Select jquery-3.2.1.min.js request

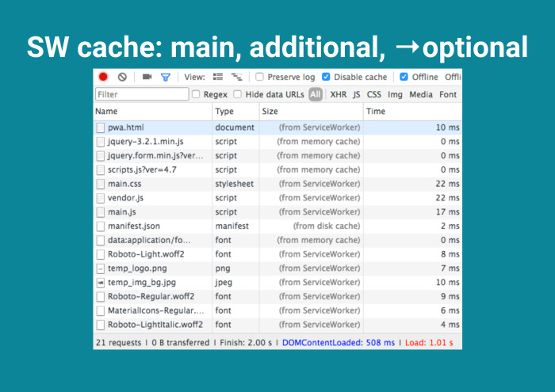click(x=277, y=142)
